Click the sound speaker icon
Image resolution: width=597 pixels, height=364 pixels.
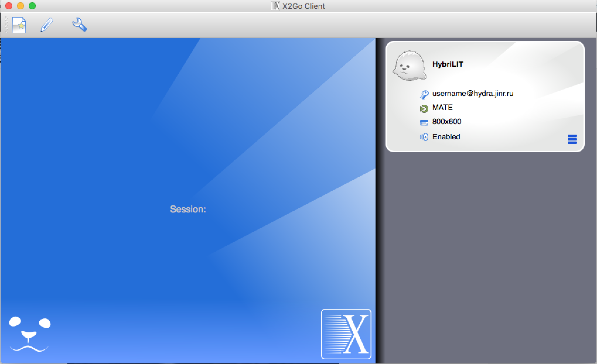point(424,137)
